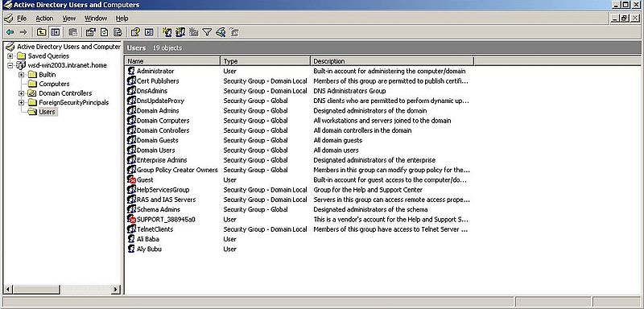This screenshot has height=309, width=644.
Task: Click the Help question-mark toolbar icon
Action: [135, 32]
